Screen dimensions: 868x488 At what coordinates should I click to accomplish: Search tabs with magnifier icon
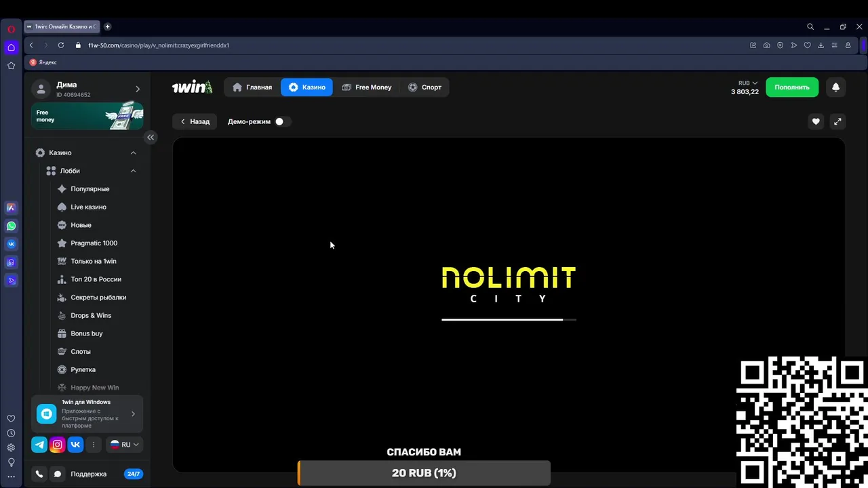810,27
